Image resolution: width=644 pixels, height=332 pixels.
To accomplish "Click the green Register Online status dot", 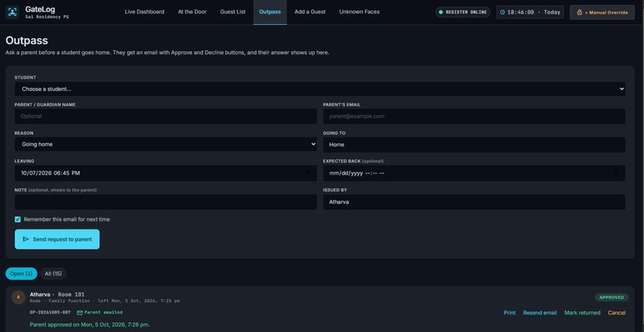I will (441, 12).
